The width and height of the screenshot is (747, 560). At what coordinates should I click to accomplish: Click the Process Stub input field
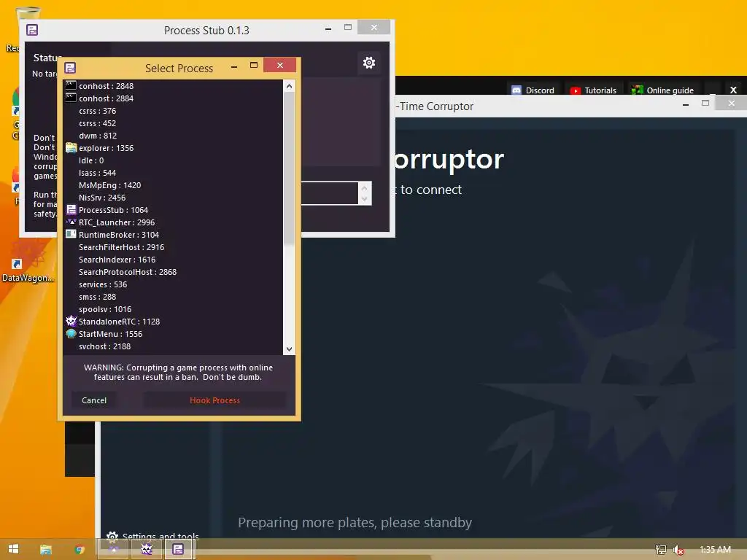(330, 192)
